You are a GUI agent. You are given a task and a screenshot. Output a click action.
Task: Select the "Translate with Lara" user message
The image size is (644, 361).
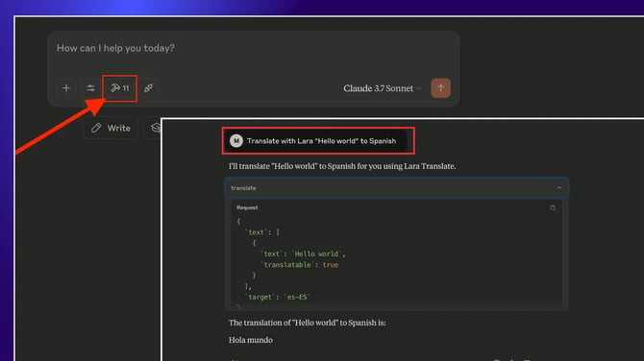coord(318,141)
